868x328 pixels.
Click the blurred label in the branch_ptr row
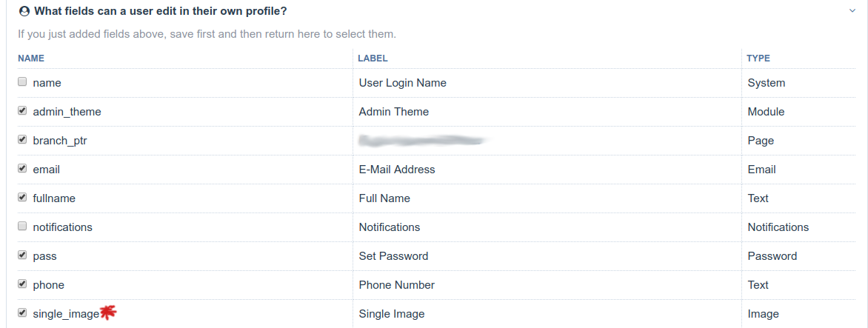419,140
